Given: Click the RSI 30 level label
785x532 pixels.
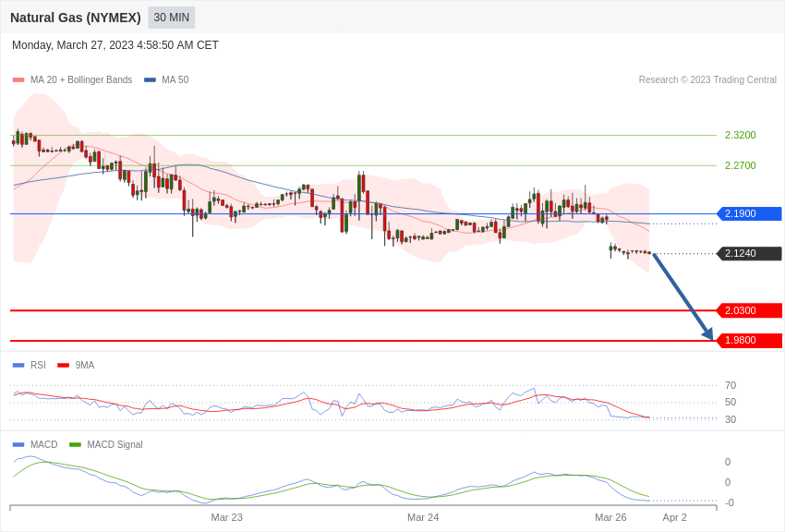Looking at the screenshot, I should pos(731,419).
